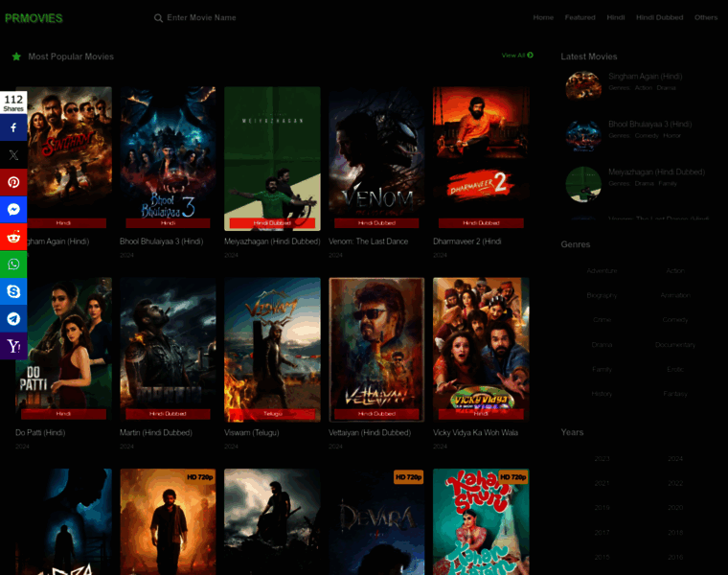
Task: Select Animation genre
Action: point(675,295)
